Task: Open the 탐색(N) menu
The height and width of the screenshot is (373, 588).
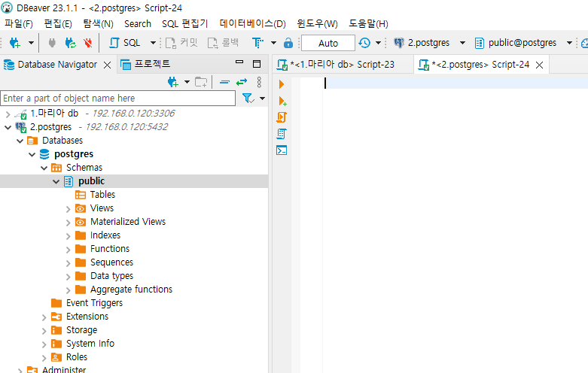Action: [98, 24]
